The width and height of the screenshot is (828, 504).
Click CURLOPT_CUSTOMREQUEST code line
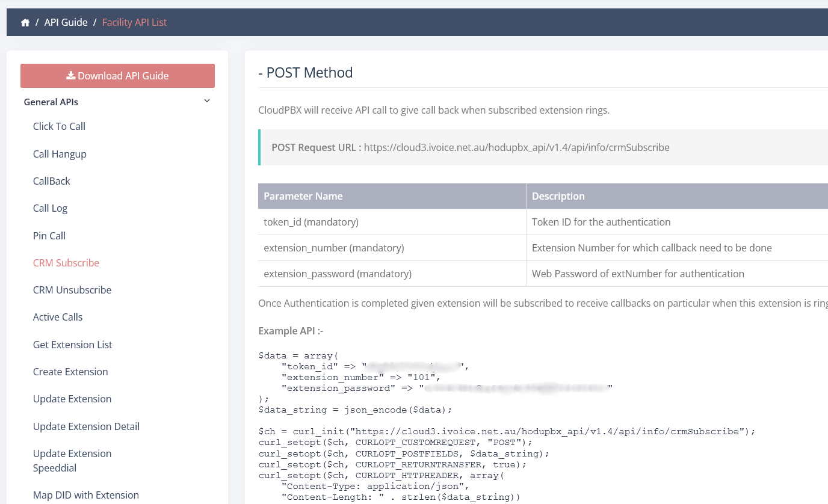[x=395, y=443]
